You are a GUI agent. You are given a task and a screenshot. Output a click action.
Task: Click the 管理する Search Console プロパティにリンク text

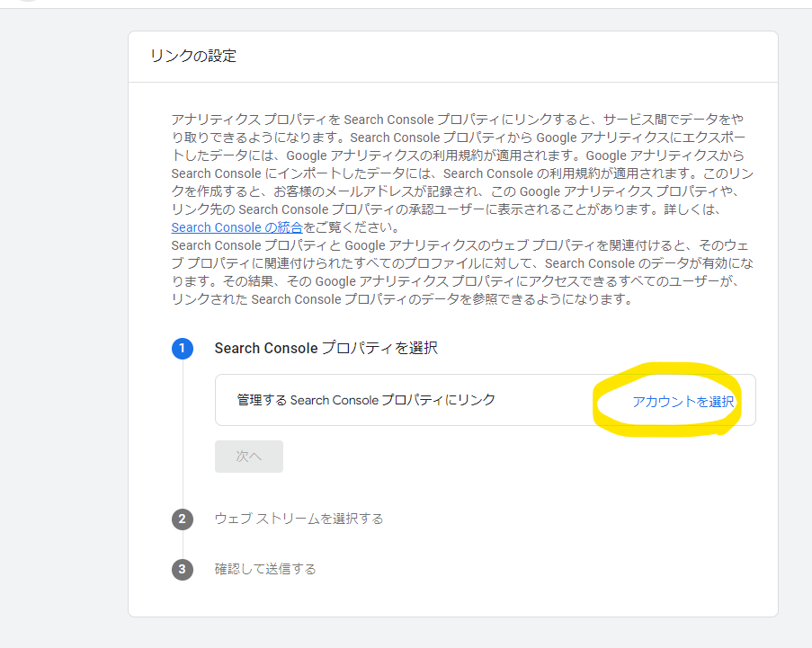click(366, 400)
